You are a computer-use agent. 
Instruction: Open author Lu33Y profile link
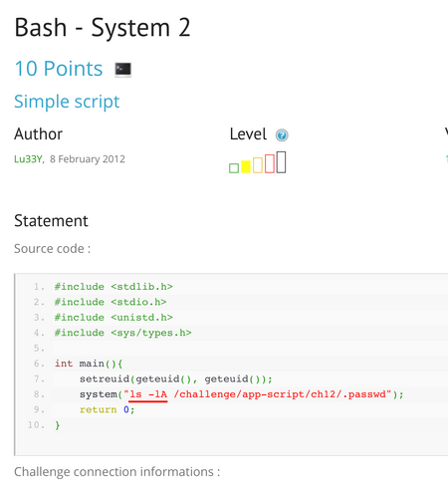(28, 159)
